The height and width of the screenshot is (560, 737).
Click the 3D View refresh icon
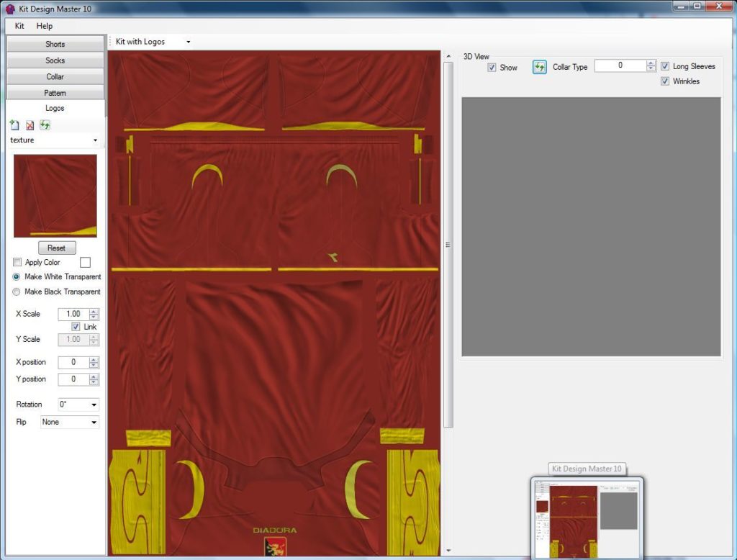point(540,67)
